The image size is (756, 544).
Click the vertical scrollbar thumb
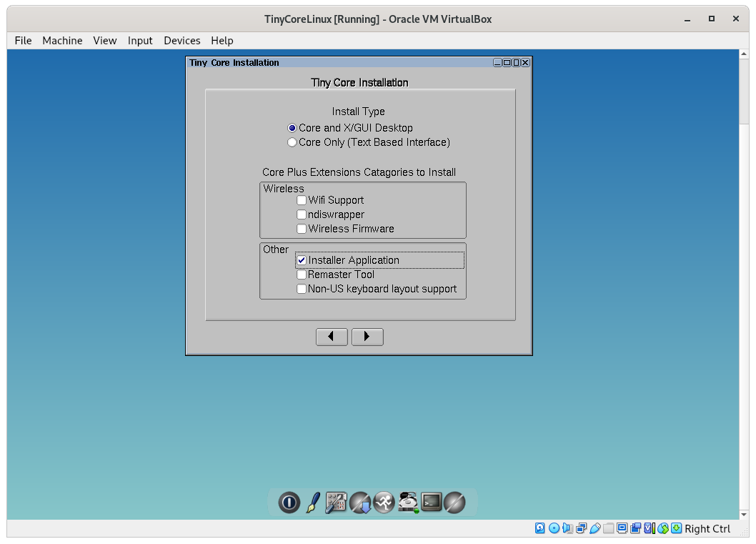point(745,92)
